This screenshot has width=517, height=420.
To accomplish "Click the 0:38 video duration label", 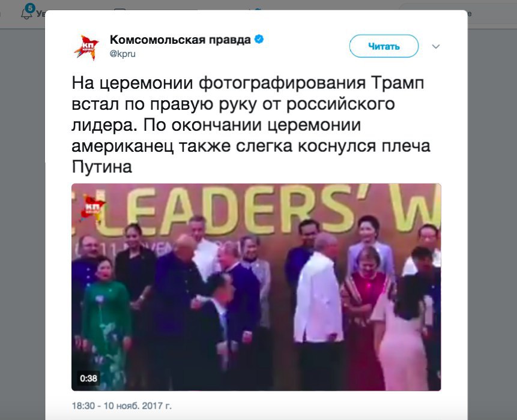I will 88,378.
